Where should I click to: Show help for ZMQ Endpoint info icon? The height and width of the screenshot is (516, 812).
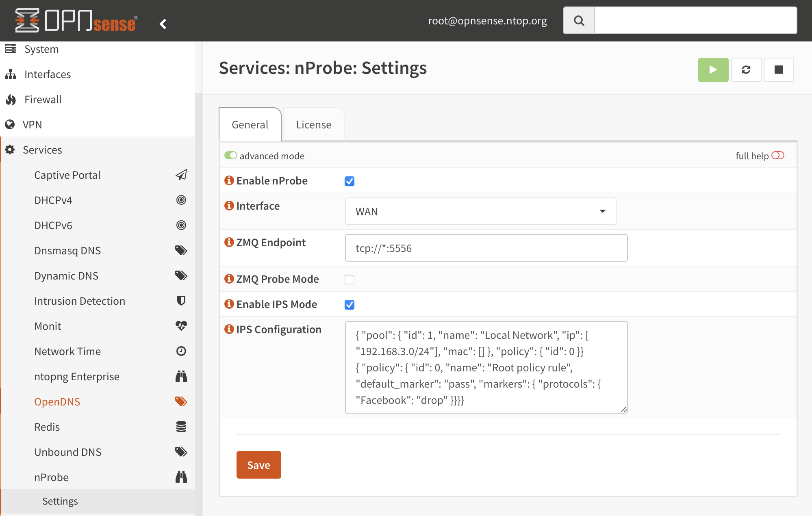point(229,242)
